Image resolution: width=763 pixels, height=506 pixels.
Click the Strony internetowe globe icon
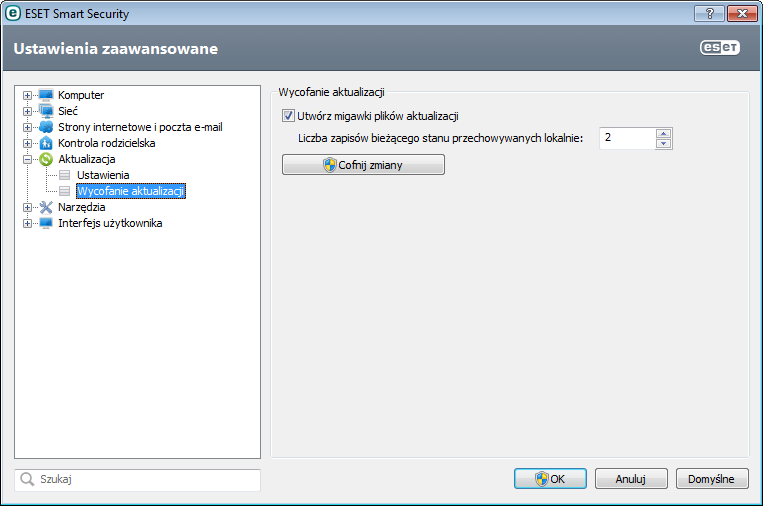(46, 127)
